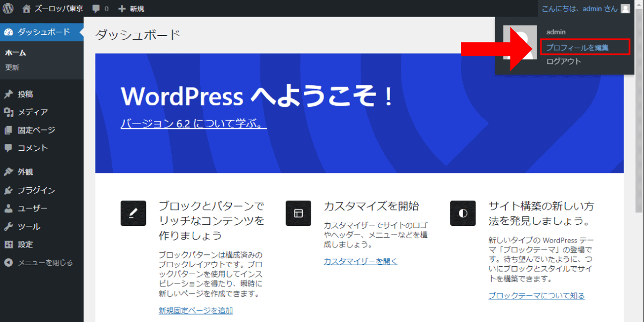Click the large admin avatar in dropdown
Image resolution: width=644 pixels, height=322 pixels.
520,42
